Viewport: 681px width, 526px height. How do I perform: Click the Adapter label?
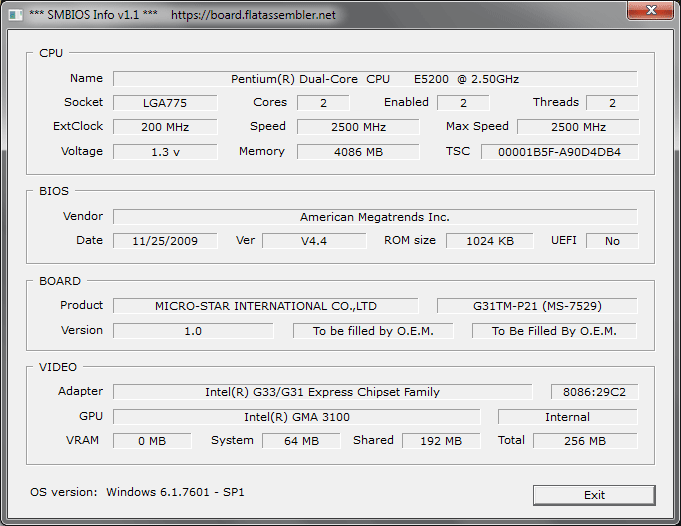coord(80,391)
